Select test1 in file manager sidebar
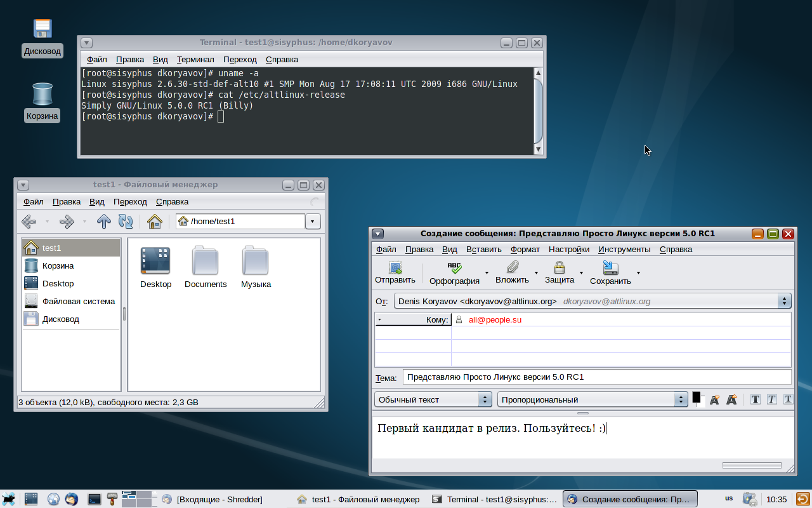812x508 pixels. coord(71,248)
